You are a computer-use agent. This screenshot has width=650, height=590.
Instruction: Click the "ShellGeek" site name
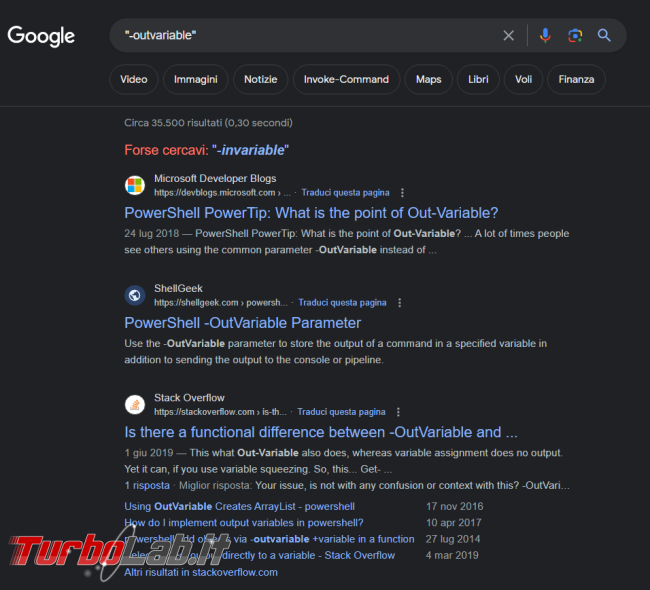coord(178,289)
